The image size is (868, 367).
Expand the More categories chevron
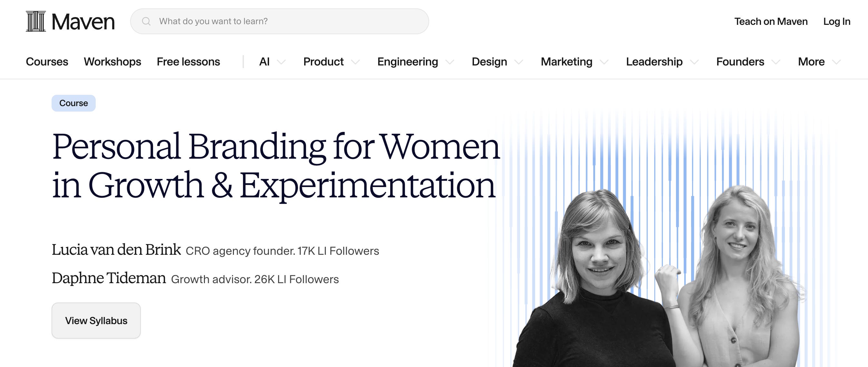point(836,62)
